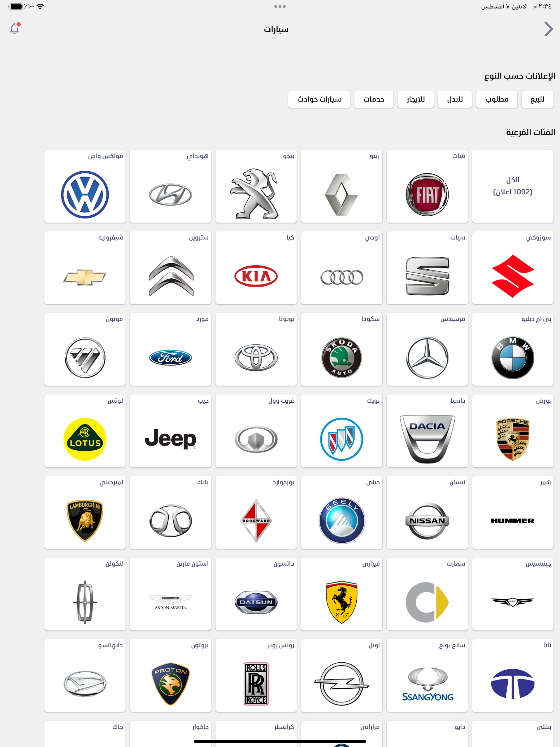Open the بنتلي category card
Screen dimensions: 560x747
click(513, 734)
